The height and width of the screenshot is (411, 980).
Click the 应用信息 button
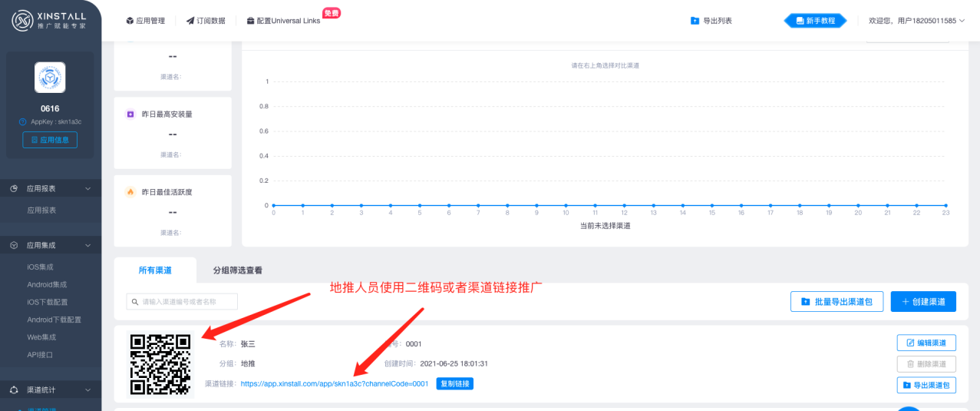point(50,140)
